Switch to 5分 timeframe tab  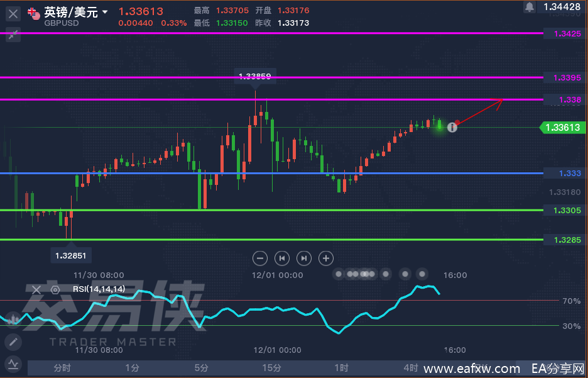pos(202,368)
